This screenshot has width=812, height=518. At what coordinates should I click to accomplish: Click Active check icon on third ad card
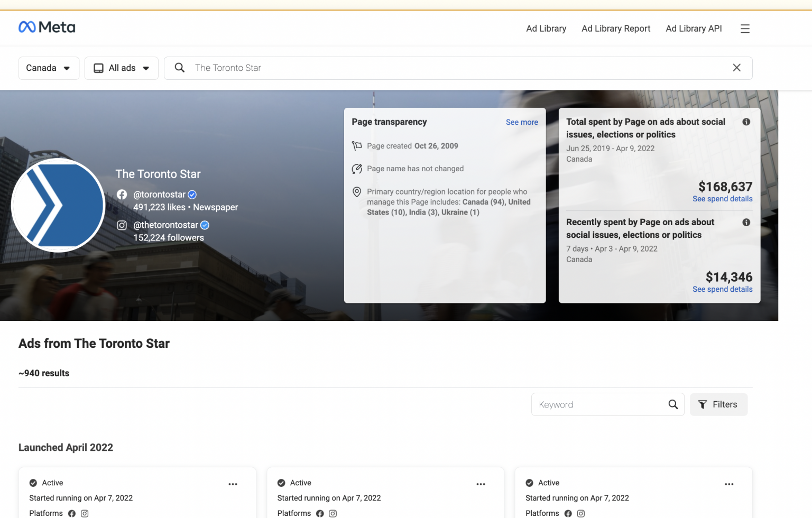tap(530, 483)
